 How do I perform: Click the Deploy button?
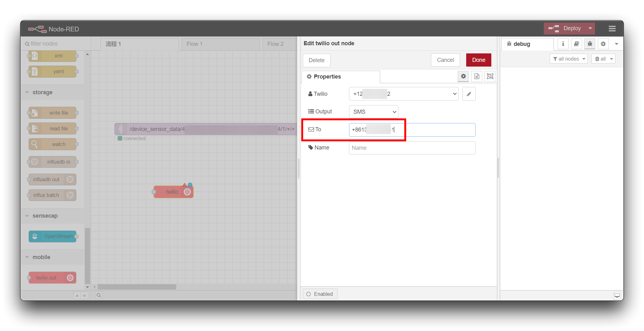coord(565,28)
